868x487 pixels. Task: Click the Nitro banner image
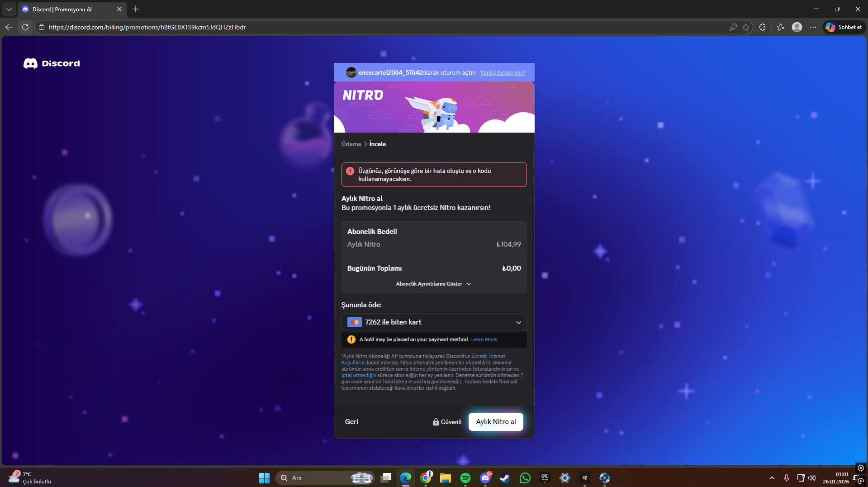(434, 107)
